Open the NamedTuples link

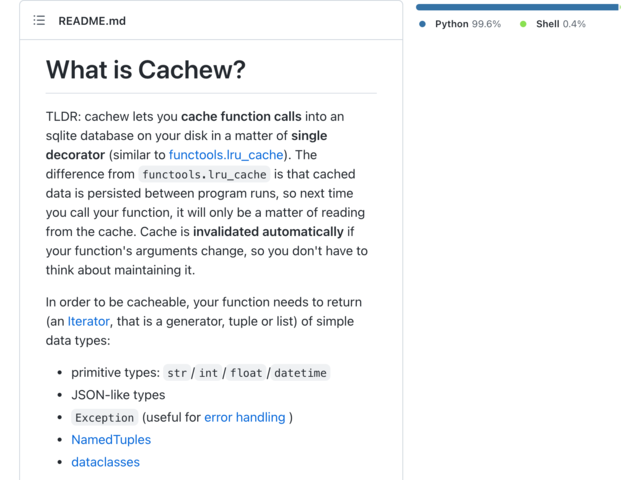tap(111, 440)
